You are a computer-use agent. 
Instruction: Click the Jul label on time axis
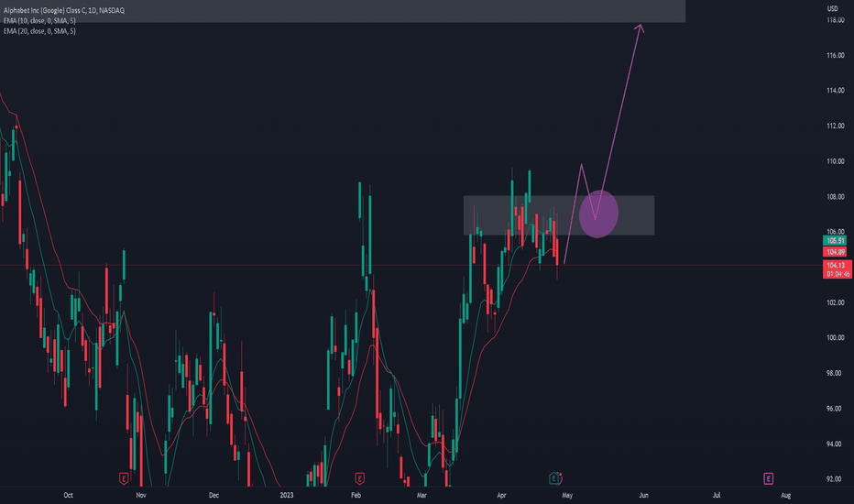[x=717, y=495]
